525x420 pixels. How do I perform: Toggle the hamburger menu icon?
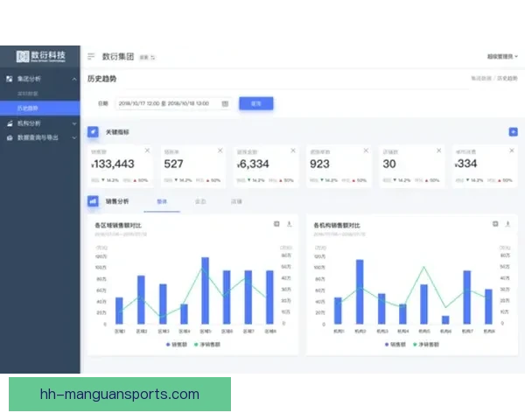[x=91, y=56]
